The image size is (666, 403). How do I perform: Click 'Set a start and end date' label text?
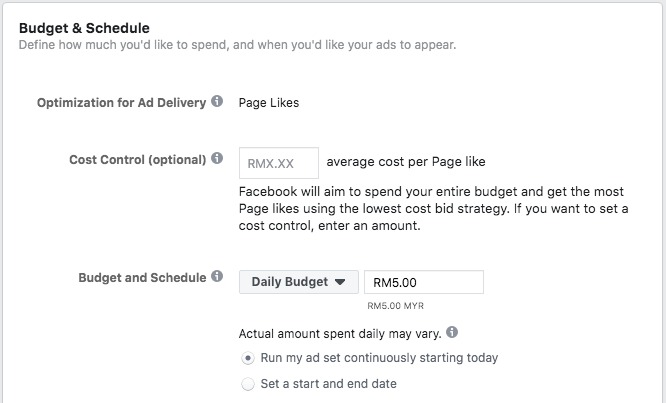coord(328,384)
